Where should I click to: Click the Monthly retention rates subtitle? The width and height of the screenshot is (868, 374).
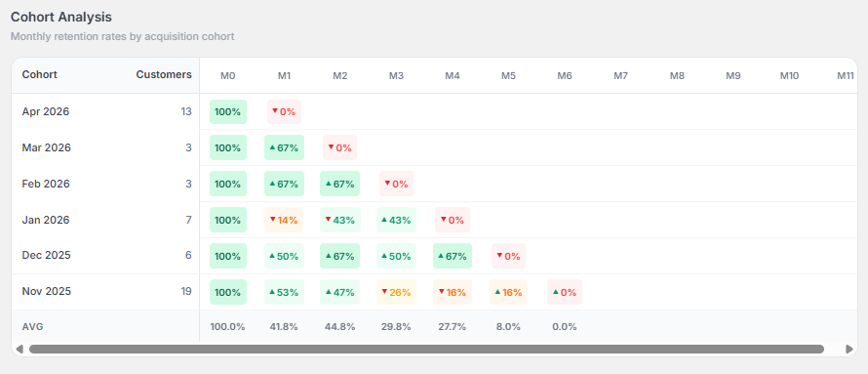pos(123,36)
